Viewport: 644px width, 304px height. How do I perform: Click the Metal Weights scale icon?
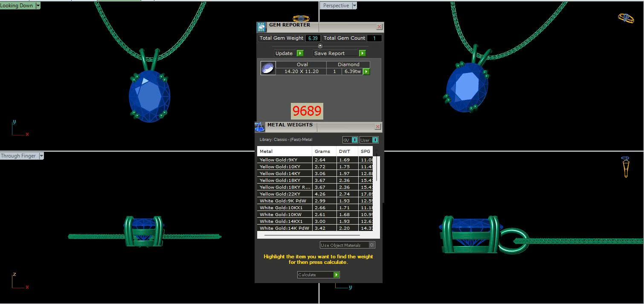point(260,127)
